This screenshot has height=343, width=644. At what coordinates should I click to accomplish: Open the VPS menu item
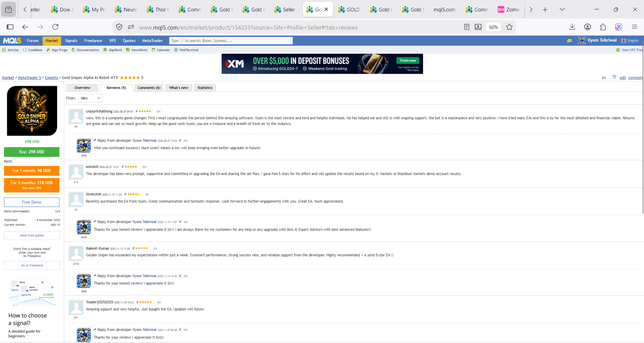point(112,41)
